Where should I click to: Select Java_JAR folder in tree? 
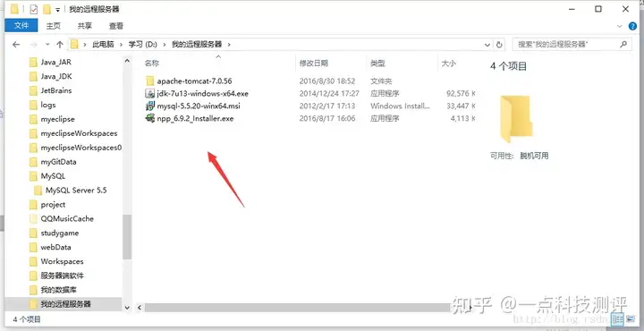[55, 62]
